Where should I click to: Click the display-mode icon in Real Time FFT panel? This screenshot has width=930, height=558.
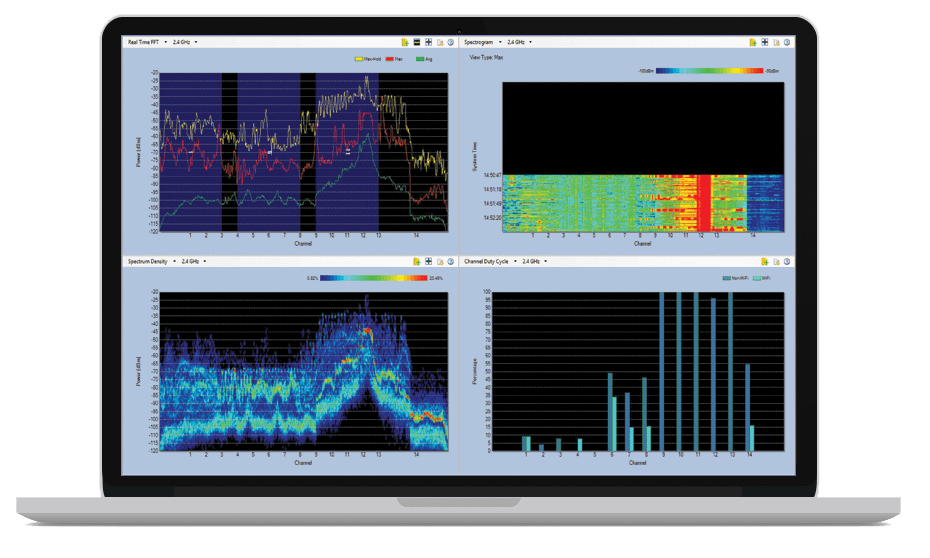[x=417, y=42]
